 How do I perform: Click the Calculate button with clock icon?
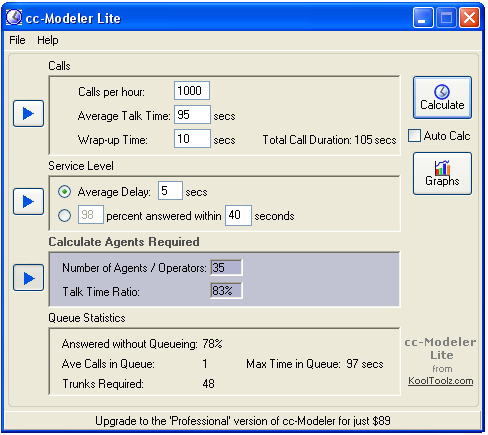coord(442,97)
